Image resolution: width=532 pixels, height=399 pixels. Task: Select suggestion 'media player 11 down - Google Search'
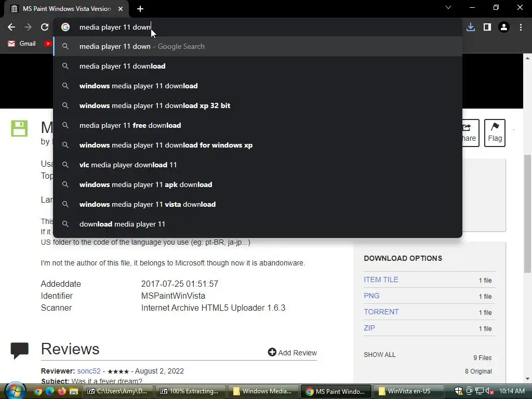point(258,46)
